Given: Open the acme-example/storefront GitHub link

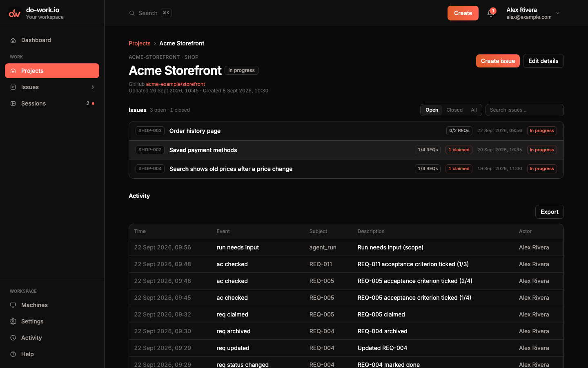Looking at the screenshot, I should pos(176,84).
